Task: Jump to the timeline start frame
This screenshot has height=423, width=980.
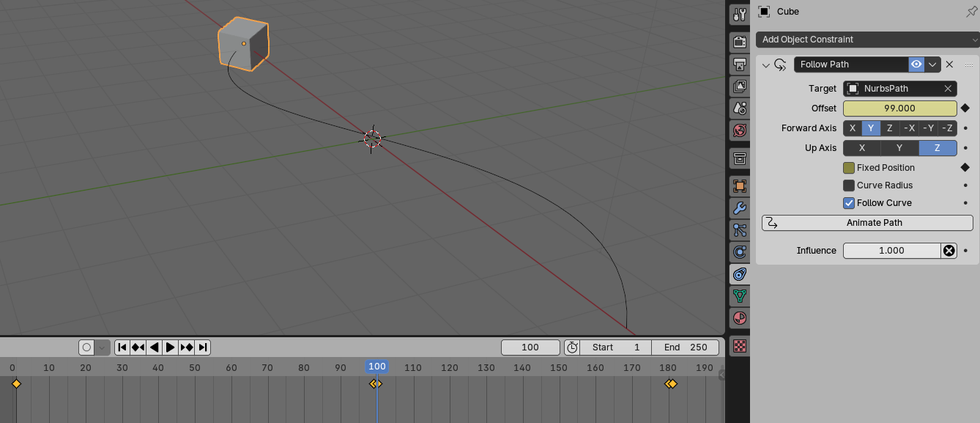Action: pos(122,347)
